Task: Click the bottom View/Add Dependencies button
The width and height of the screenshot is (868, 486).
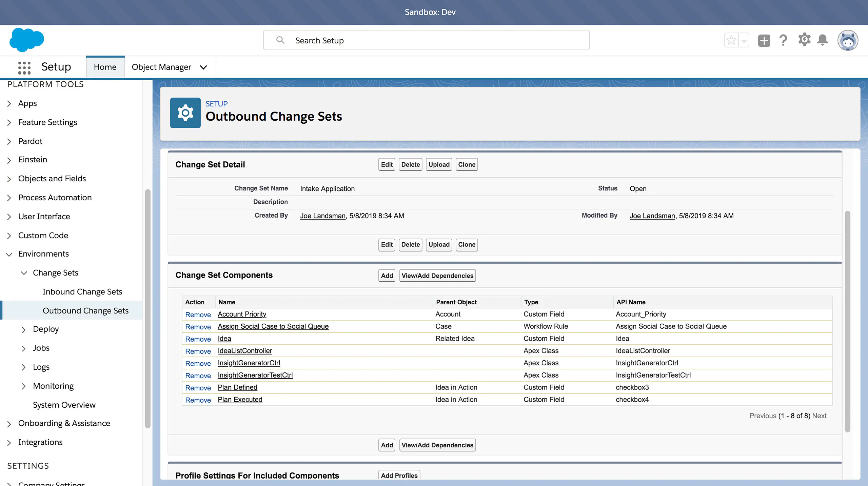Action: click(x=437, y=445)
